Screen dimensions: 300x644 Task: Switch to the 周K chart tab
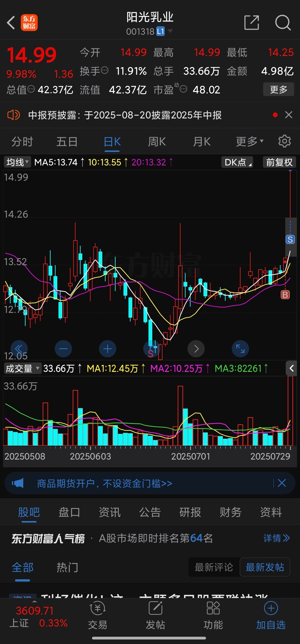coord(157,142)
